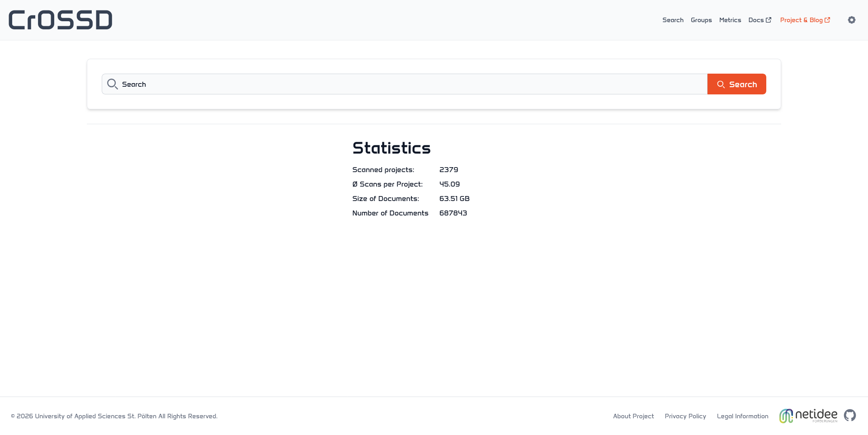Viewport: 868px width, 435px height.
Task: Open the Legal Information footer link
Action: (x=742, y=416)
